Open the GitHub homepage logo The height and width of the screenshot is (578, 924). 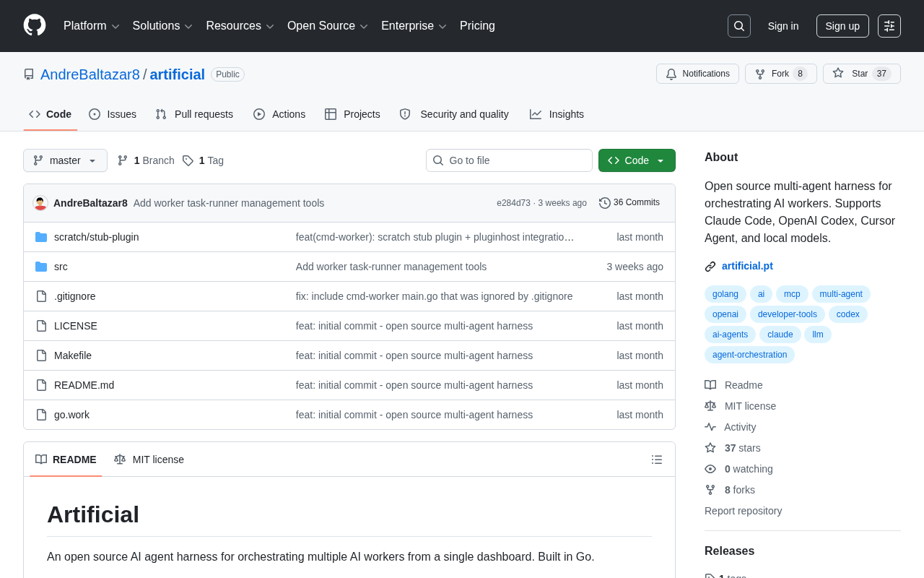[x=35, y=25]
